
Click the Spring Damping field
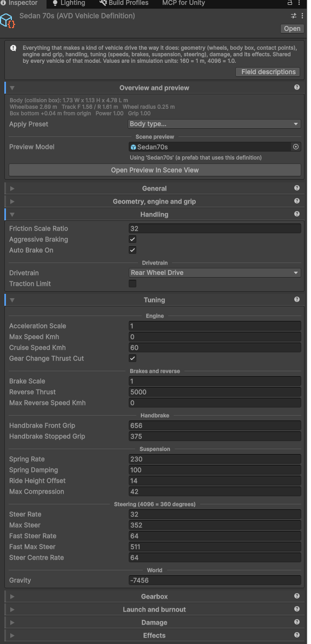pyautogui.click(x=215, y=470)
